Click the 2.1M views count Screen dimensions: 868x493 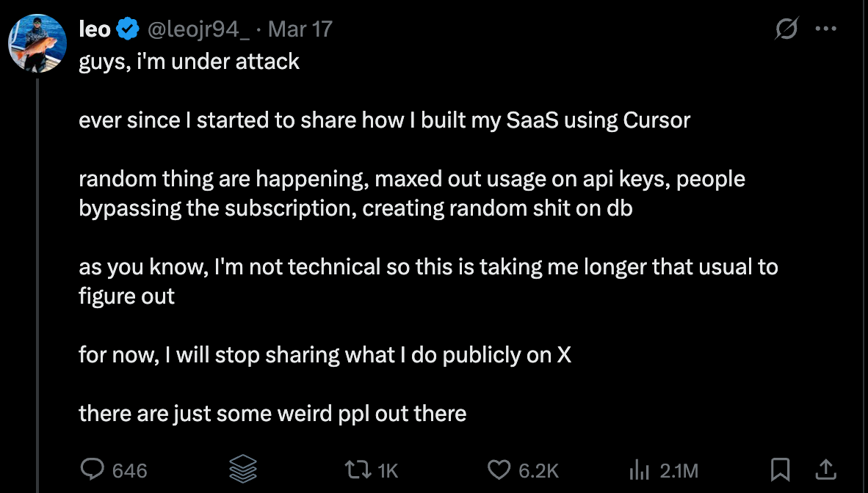click(x=679, y=470)
